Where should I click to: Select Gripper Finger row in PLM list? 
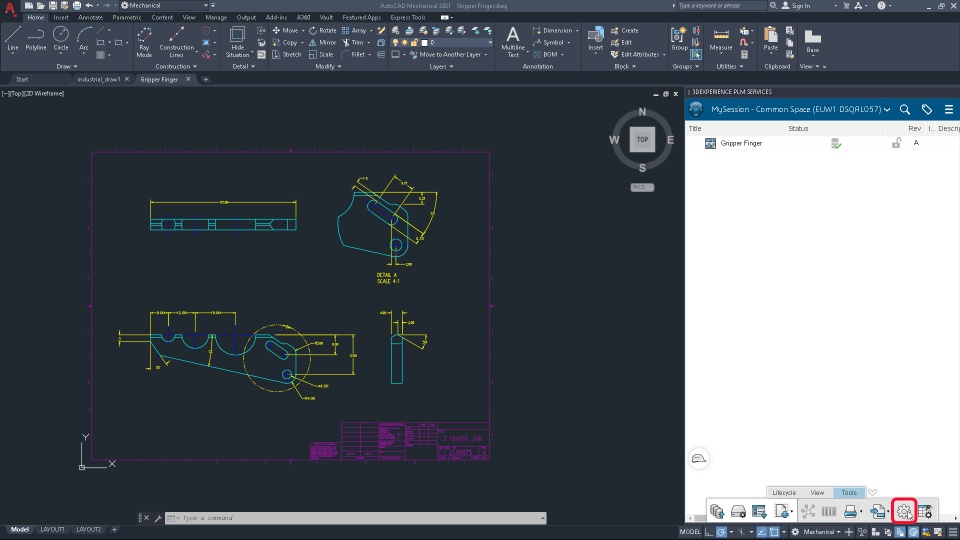741,143
